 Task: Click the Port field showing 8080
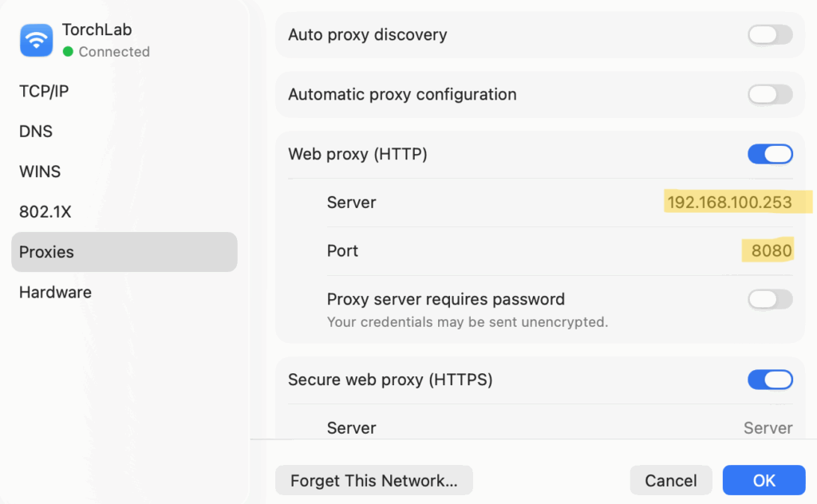coord(770,251)
